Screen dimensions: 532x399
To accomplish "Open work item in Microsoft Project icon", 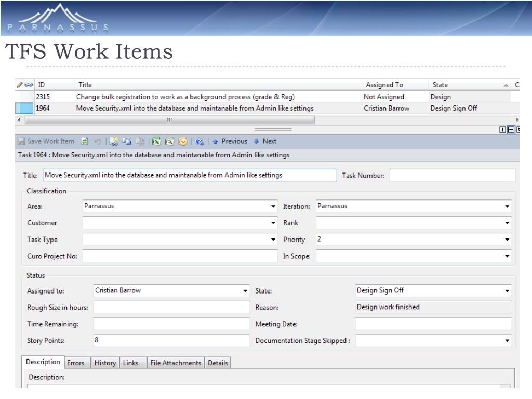I will tap(169, 141).
